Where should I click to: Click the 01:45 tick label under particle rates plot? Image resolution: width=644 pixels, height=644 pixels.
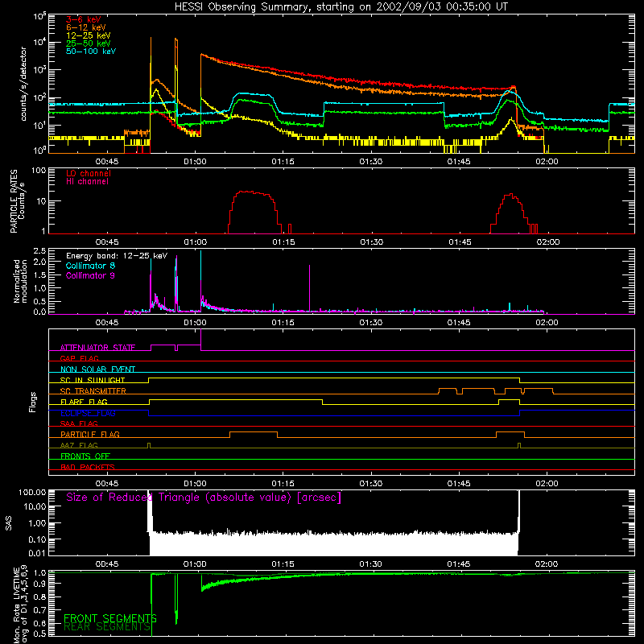[x=460, y=242]
